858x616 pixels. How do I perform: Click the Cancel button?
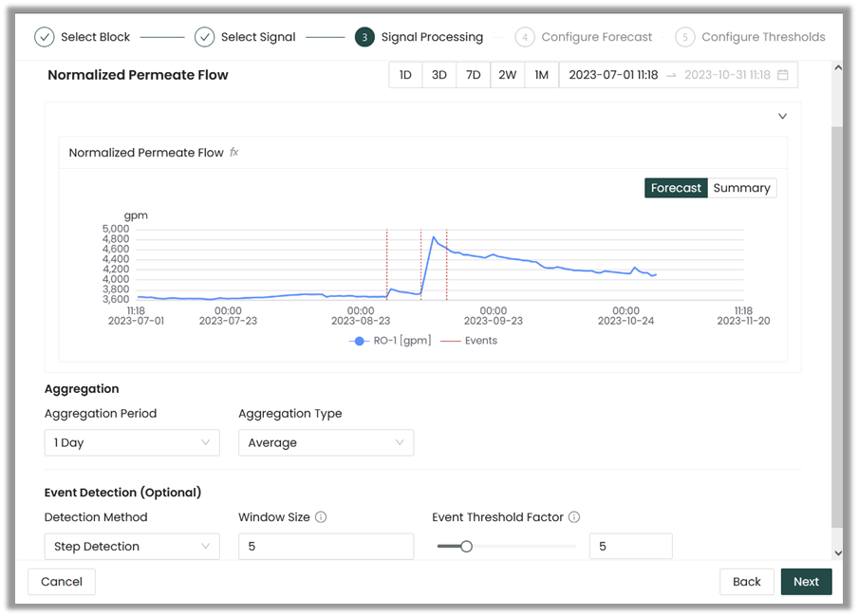coord(62,582)
